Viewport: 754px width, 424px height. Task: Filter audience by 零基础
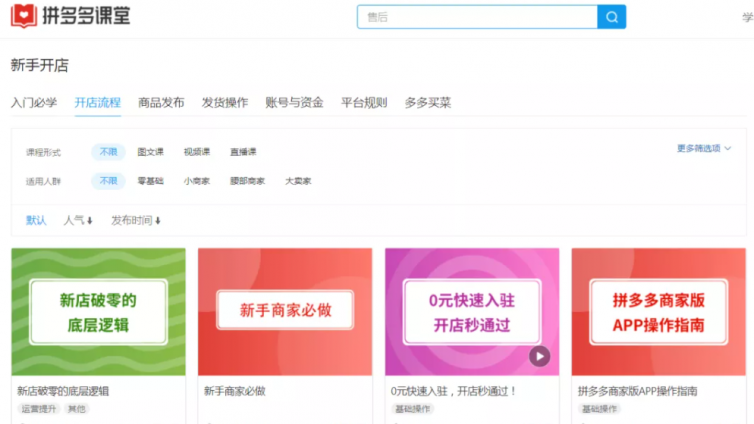pyautogui.click(x=151, y=181)
